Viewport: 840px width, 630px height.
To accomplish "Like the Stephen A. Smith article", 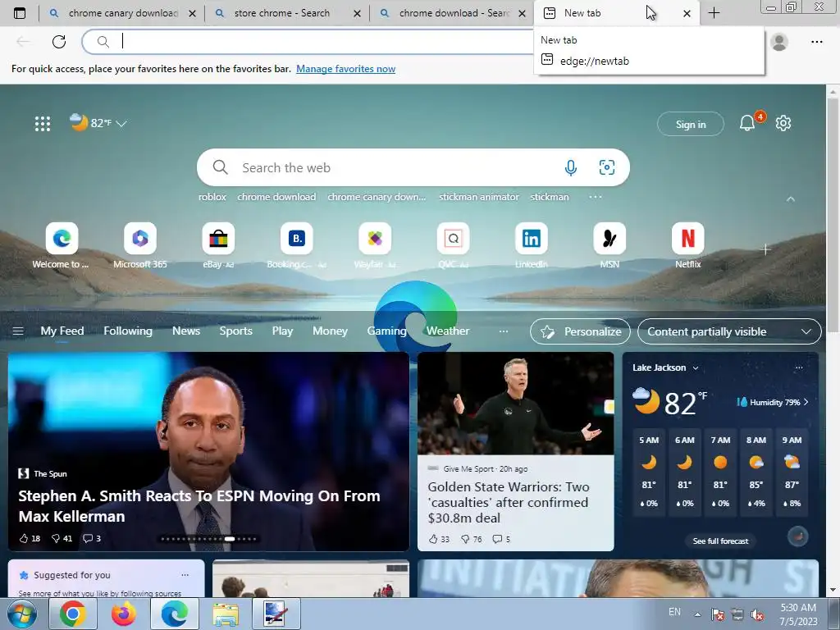I will pyautogui.click(x=30, y=538).
